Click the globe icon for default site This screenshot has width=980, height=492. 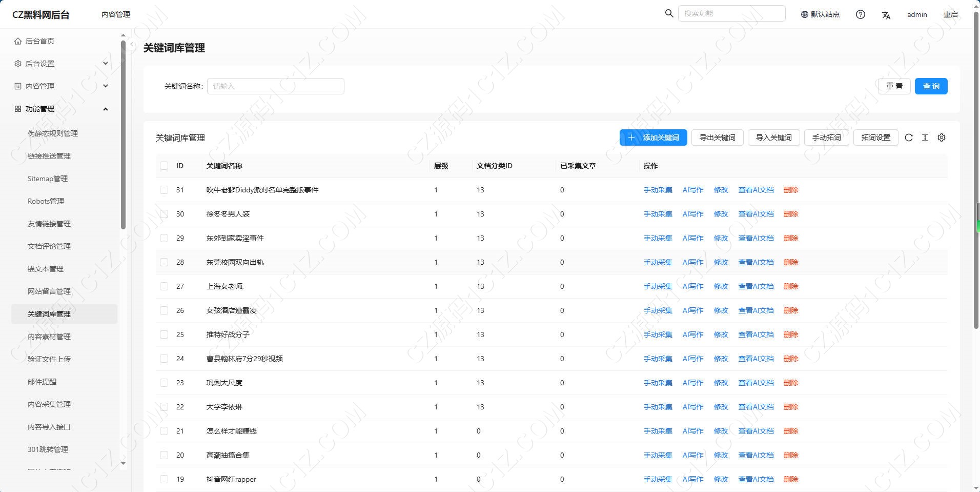[x=804, y=14]
